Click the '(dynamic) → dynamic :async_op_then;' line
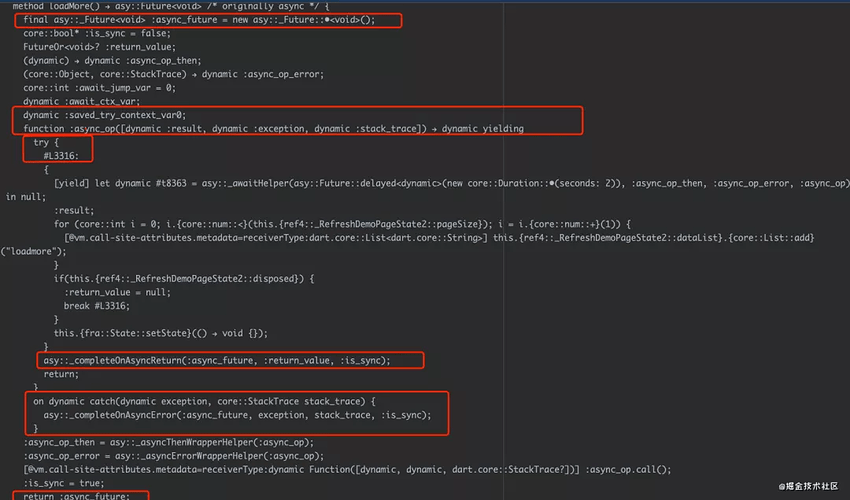 click(112, 61)
